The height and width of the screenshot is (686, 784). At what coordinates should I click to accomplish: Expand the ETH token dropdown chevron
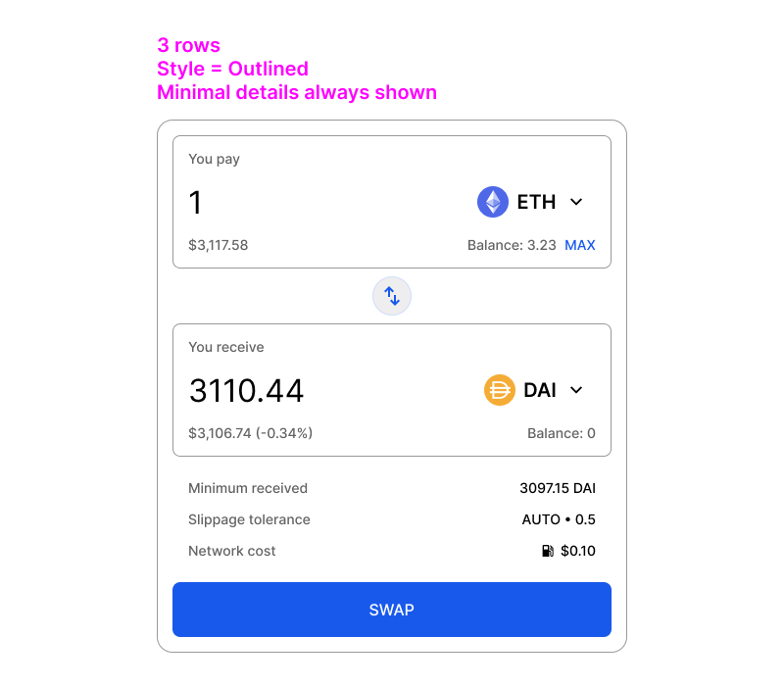click(576, 202)
